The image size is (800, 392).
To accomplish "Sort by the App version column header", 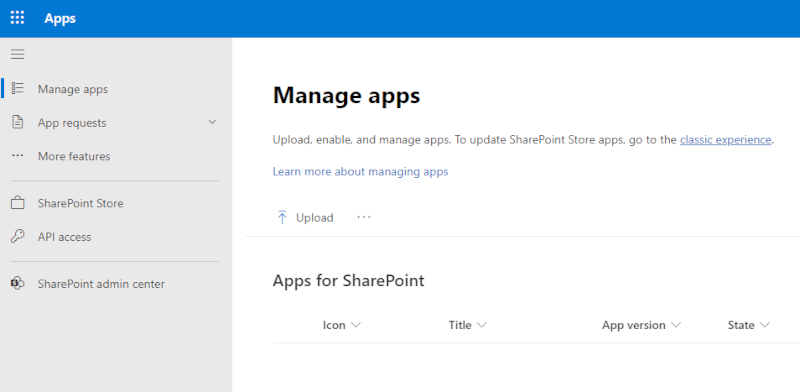I will pos(634,325).
